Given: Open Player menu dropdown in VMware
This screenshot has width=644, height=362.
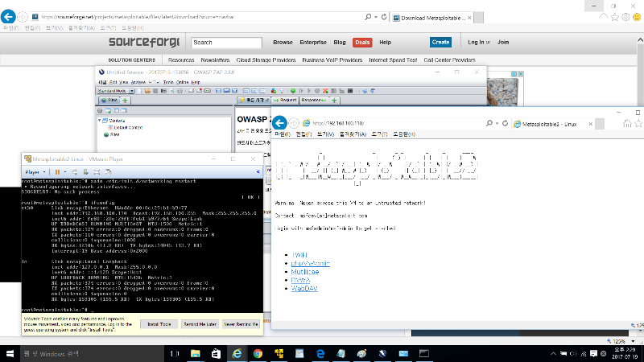Looking at the screenshot, I should [35, 172].
